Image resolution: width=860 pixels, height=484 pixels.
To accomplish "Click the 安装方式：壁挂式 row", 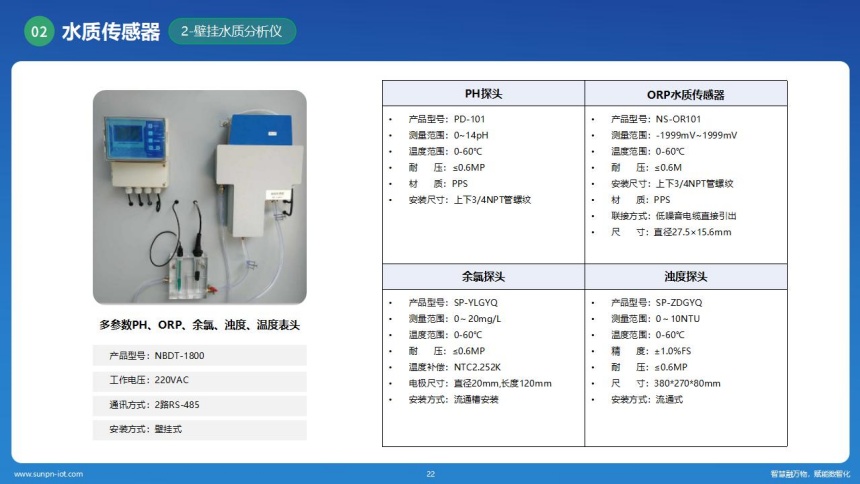I will [x=200, y=429].
